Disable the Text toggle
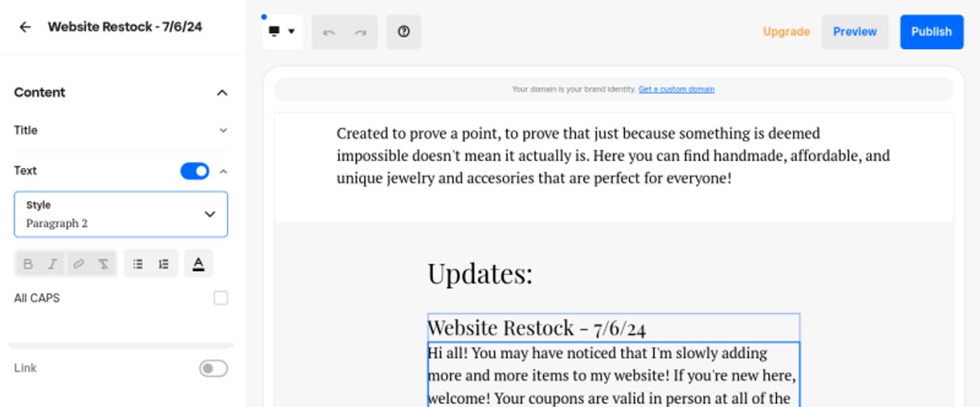This screenshot has width=980, height=407. coord(195,170)
